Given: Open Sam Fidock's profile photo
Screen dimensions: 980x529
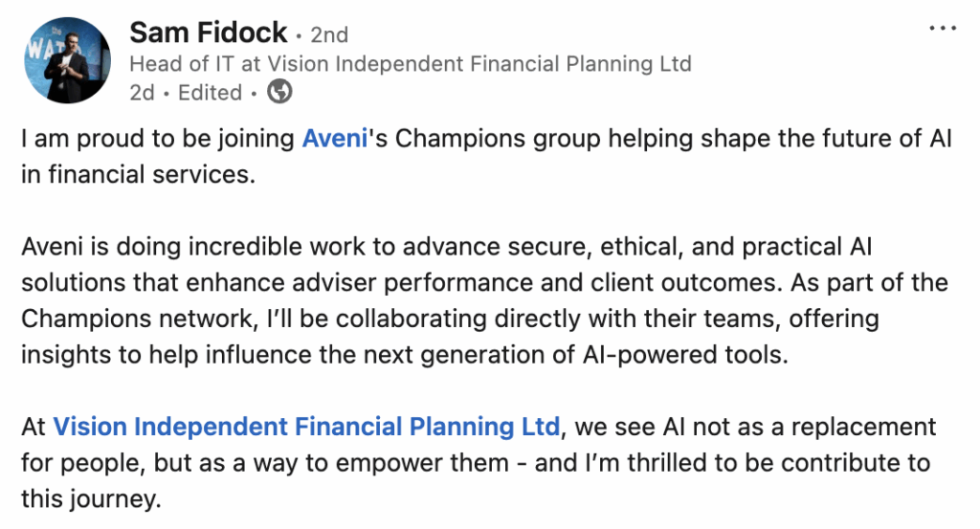Looking at the screenshot, I should point(64,59).
